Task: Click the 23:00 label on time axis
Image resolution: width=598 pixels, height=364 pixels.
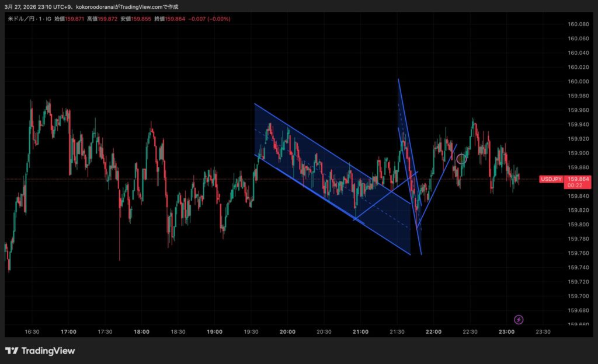Action: click(x=506, y=331)
